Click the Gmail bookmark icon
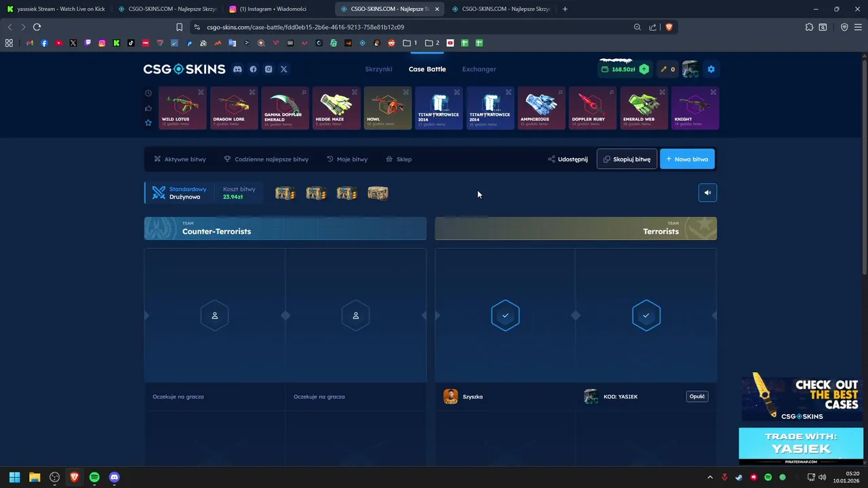This screenshot has height=488, width=868. tap(30, 43)
